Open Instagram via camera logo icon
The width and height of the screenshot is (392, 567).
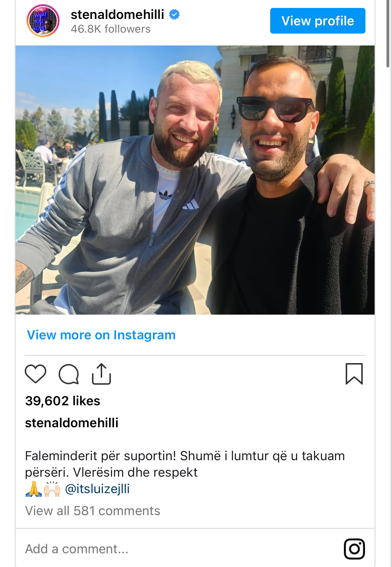[354, 549]
